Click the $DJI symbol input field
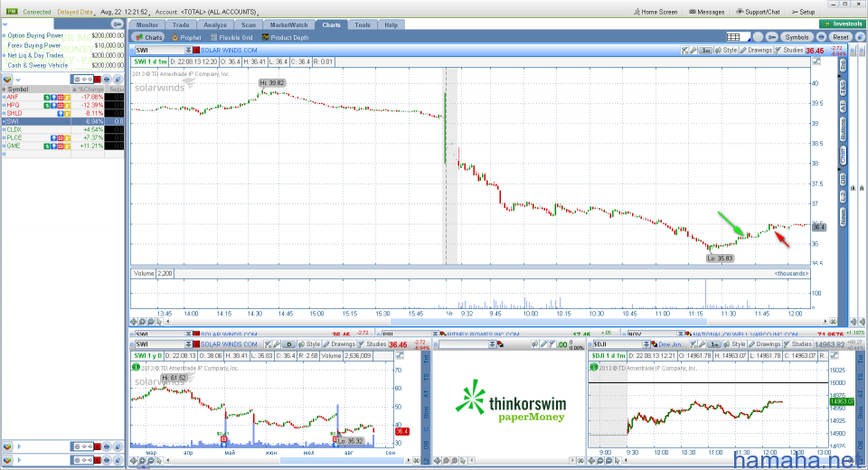The image size is (868, 470). pyautogui.click(x=616, y=344)
